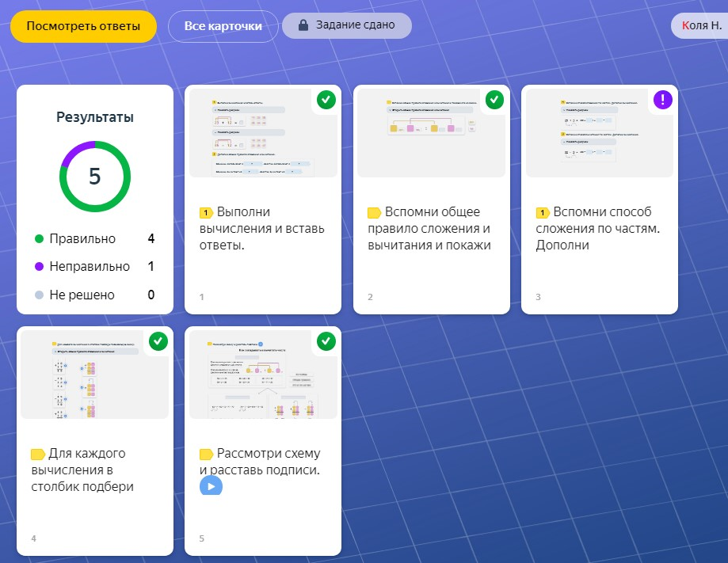
Task: Open card titled Вспомни общее правило сложения
Action: [432, 229]
